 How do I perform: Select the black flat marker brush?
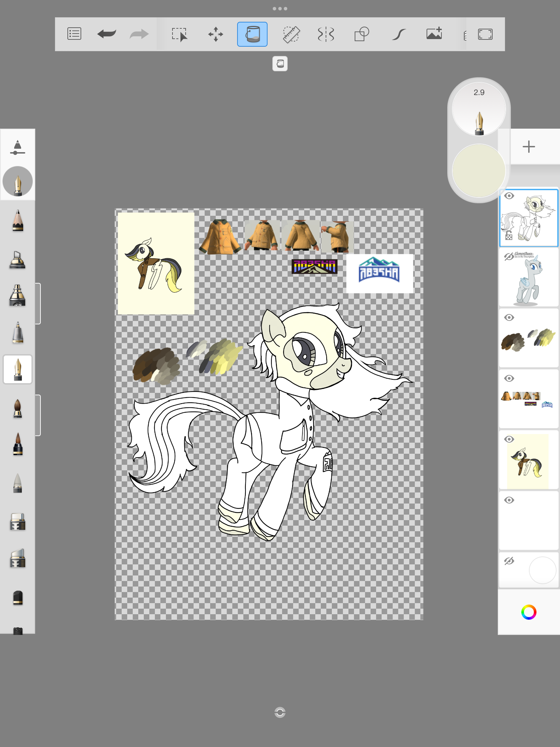[x=18, y=598]
